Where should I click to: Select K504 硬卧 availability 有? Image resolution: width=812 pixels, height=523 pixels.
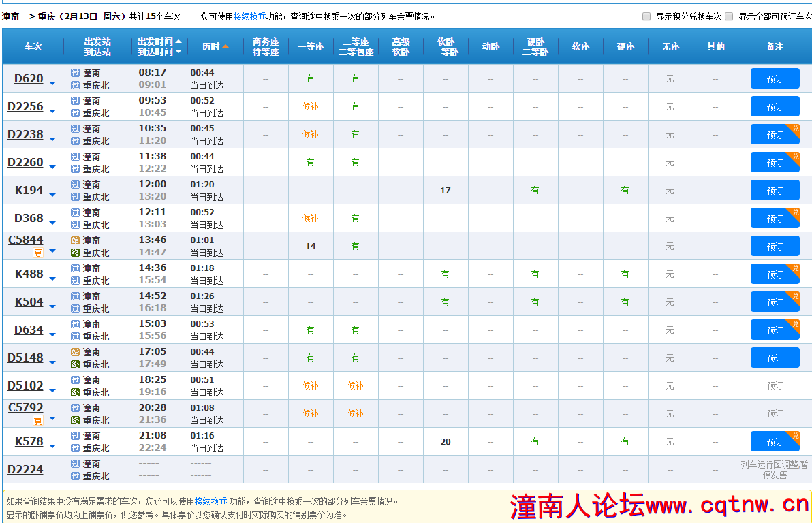(535, 302)
